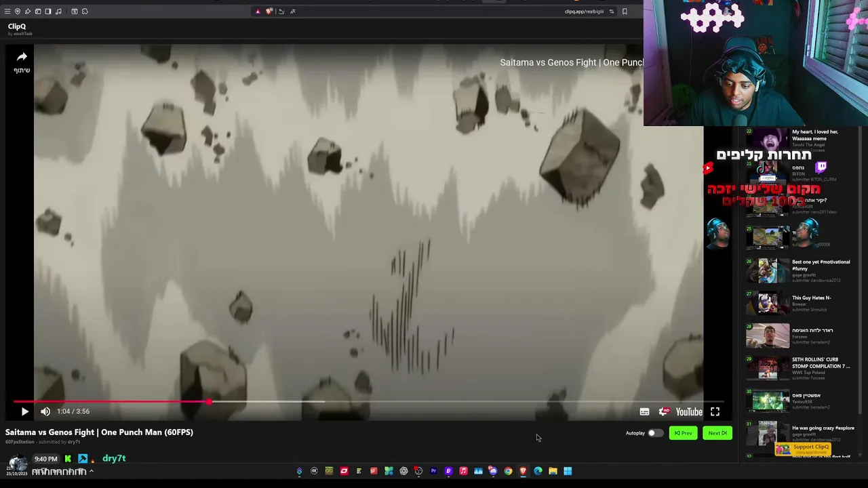Viewport: 868px width, 488px height.
Task: Play the Saitama vs Genos video
Action: [24, 411]
